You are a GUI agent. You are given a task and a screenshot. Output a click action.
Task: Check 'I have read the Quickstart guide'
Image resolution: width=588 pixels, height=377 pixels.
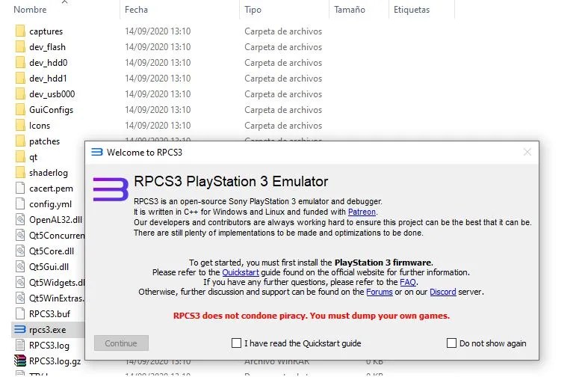click(236, 343)
